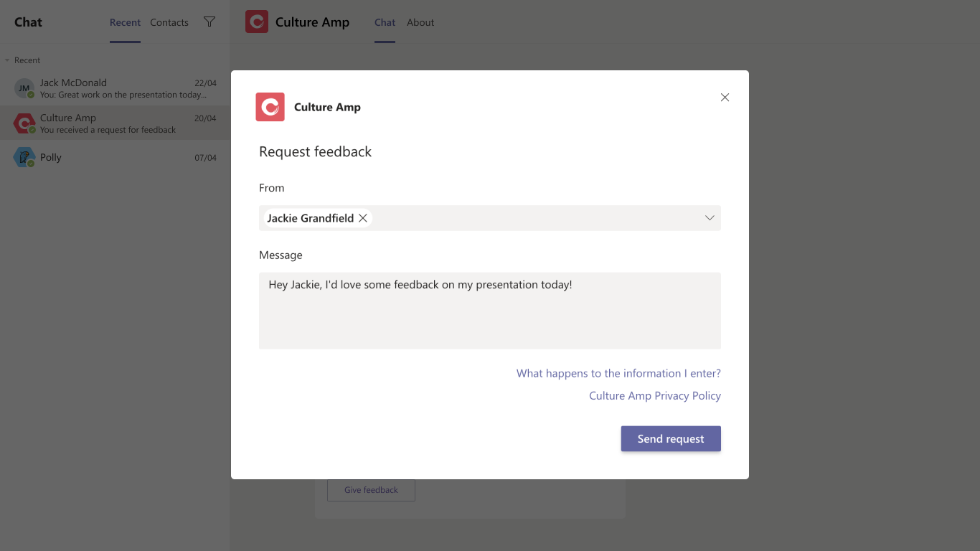
Task: Click Culture Amp logo in chat header
Action: (257, 22)
